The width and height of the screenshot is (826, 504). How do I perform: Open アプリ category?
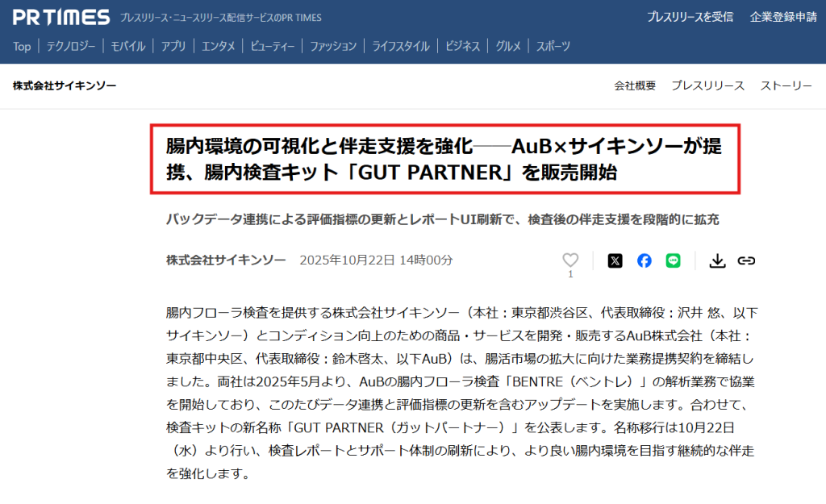tap(173, 46)
